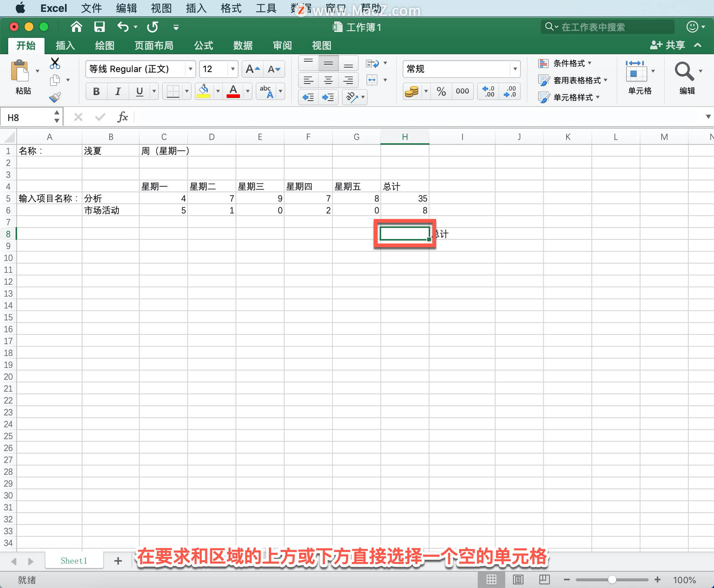Toggle center text alignment
Image resolution: width=714 pixels, height=588 pixels.
[x=328, y=80]
